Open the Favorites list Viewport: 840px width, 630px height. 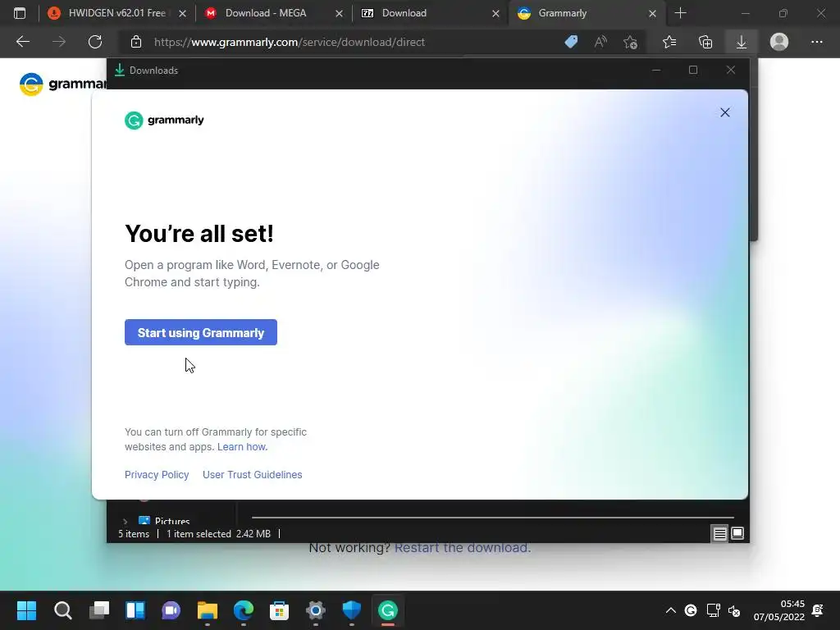point(669,42)
